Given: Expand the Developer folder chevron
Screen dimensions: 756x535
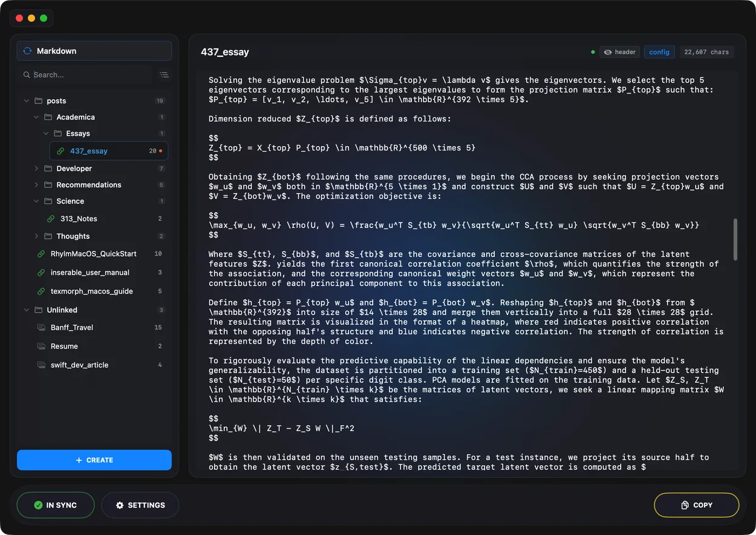Looking at the screenshot, I should (36, 169).
